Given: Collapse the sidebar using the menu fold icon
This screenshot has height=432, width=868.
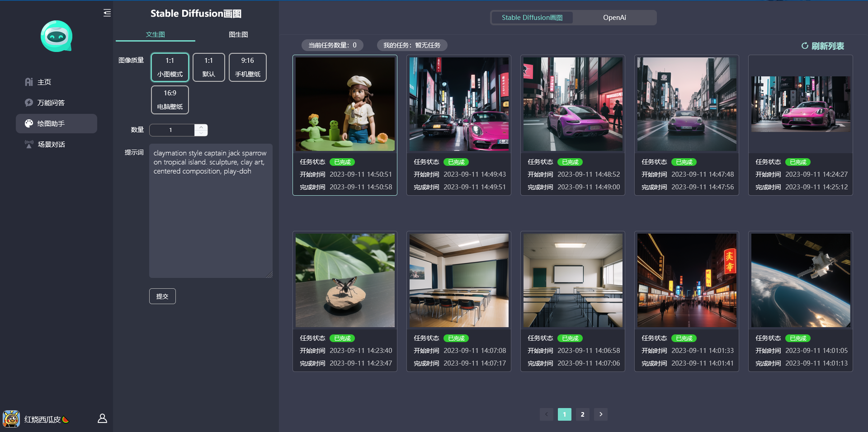Looking at the screenshot, I should [x=107, y=13].
